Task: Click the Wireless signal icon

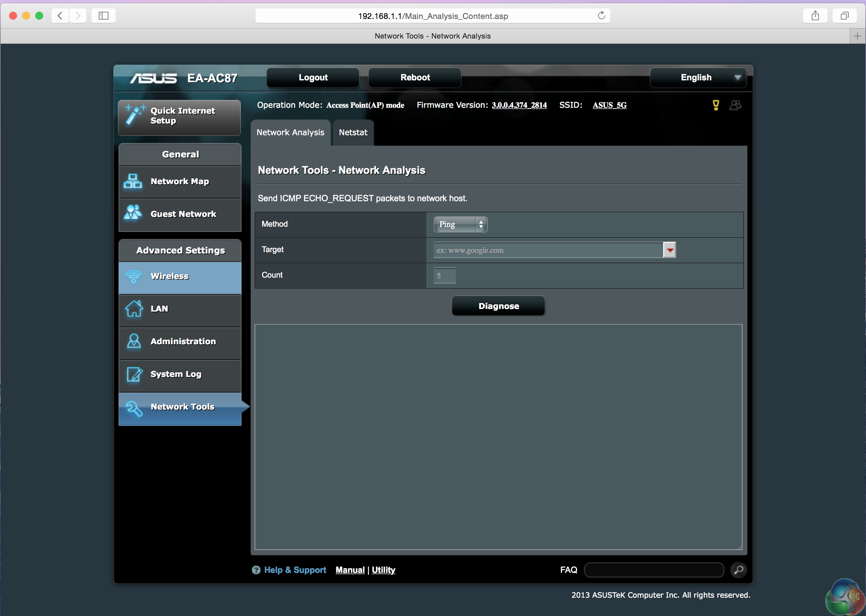Action: point(134,276)
